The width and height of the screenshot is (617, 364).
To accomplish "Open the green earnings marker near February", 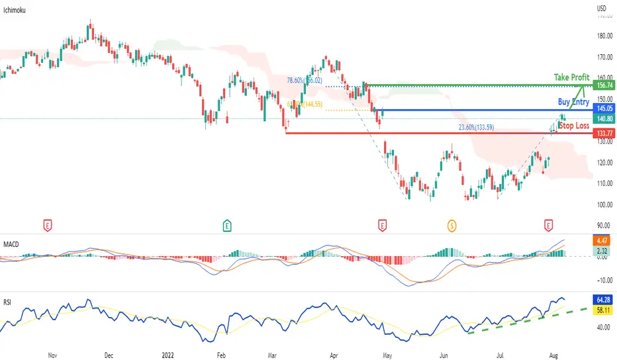I will [227, 226].
